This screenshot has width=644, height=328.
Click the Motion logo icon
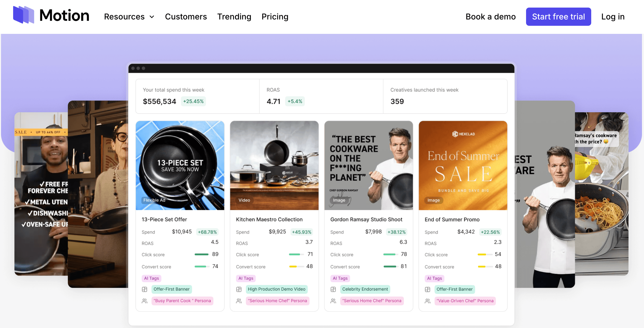point(23,15)
